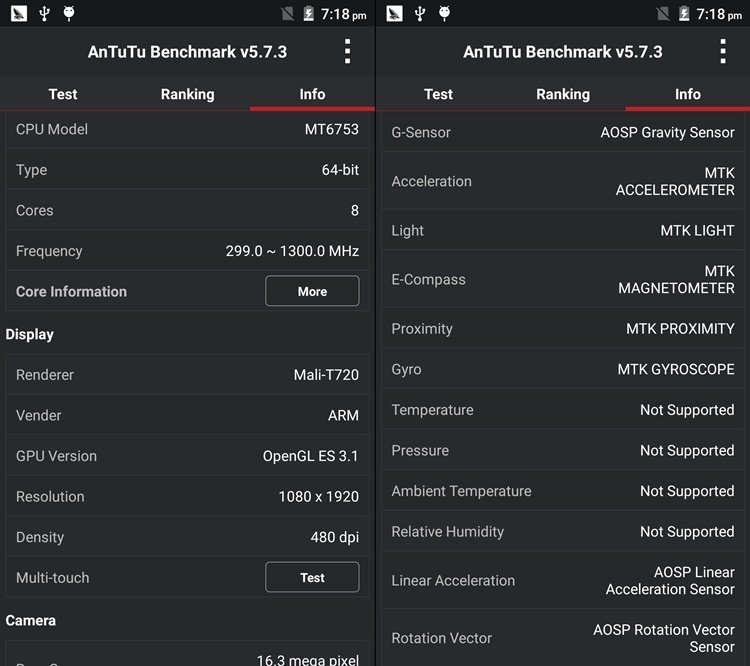750x666 pixels.
Task: Tap the Camera section header
Action: tap(31, 621)
